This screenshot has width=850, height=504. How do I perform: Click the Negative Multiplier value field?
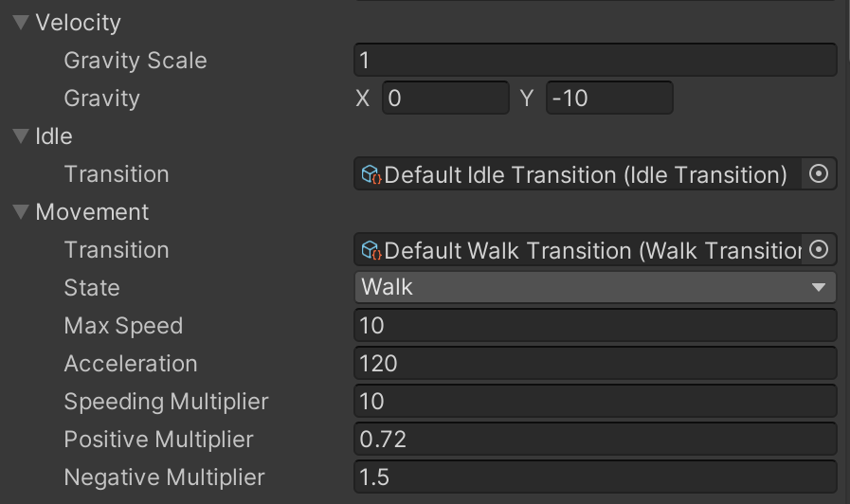point(595,477)
